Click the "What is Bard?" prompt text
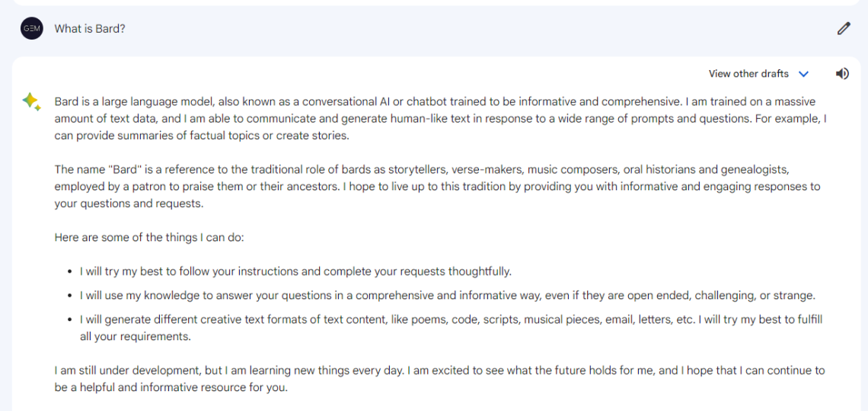The height and width of the screenshot is (411, 868). (x=90, y=29)
